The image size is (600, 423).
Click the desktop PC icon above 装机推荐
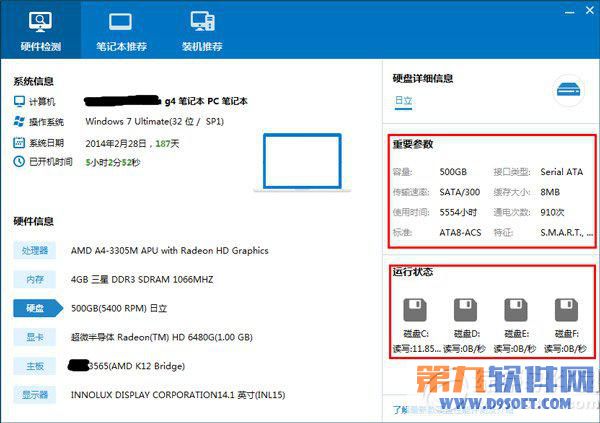[202, 21]
